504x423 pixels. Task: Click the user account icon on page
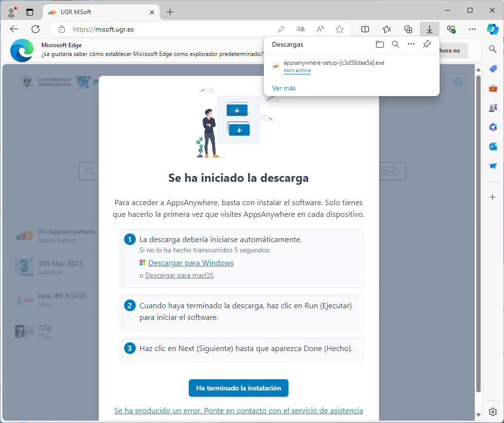point(458,82)
